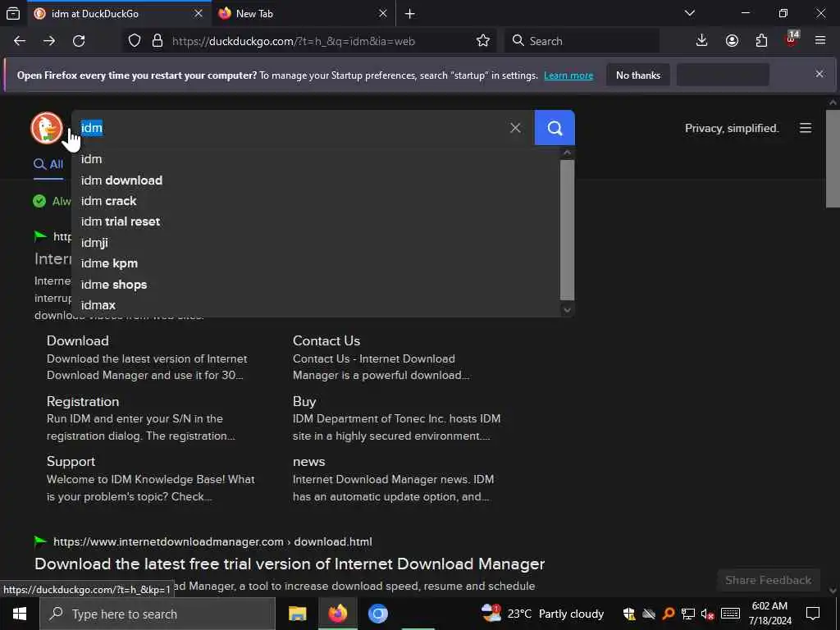Screen dimensions: 840x630
Task: Click the Learn more link
Action: tap(568, 75)
